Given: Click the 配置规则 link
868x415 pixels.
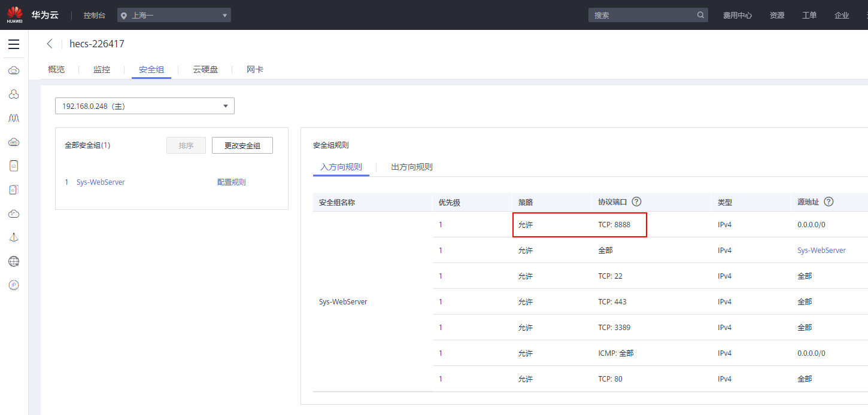Looking at the screenshot, I should tap(231, 182).
